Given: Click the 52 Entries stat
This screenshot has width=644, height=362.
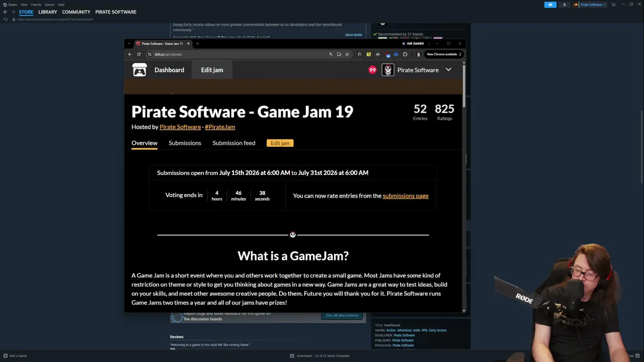Looking at the screenshot, I should (x=420, y=112).
